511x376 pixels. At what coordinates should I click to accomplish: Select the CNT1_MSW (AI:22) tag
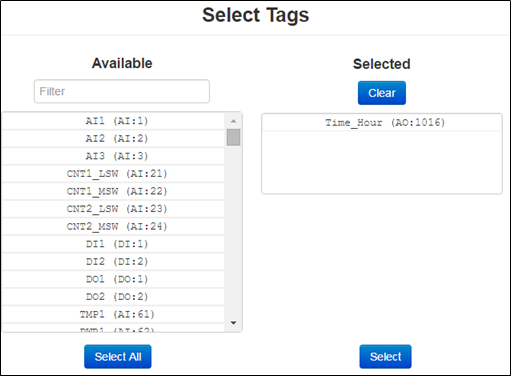point(113,192)
